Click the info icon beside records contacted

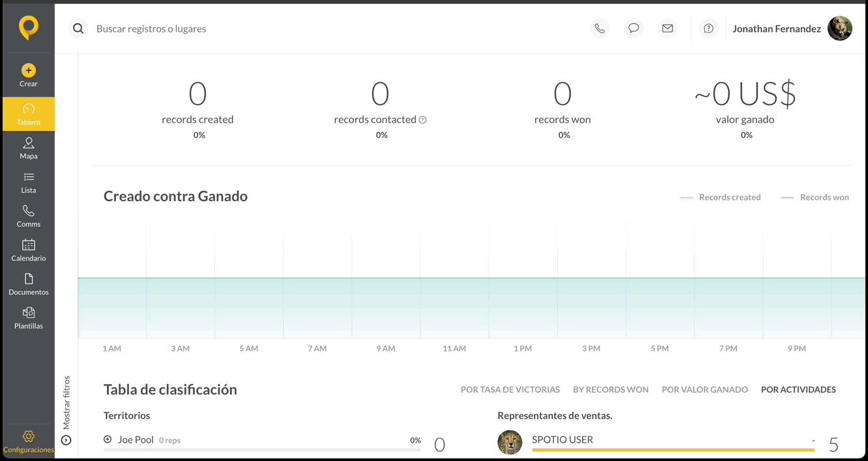tap(424, 120)
